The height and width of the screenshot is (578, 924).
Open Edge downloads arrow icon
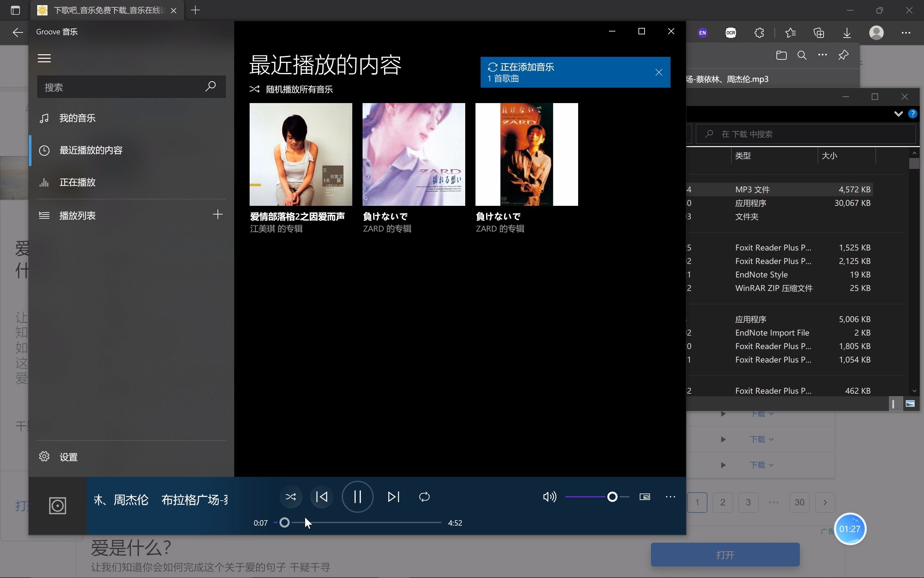coord(846,33)
